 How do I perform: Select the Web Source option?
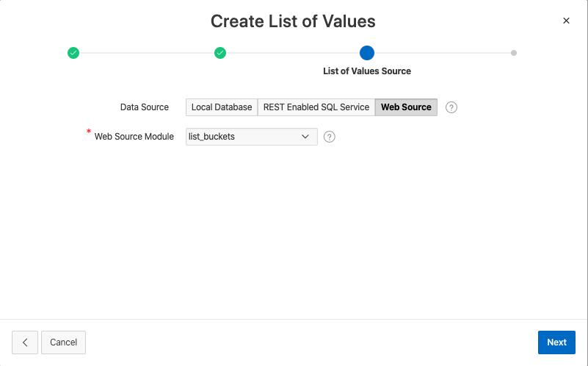tap(406, 107)
